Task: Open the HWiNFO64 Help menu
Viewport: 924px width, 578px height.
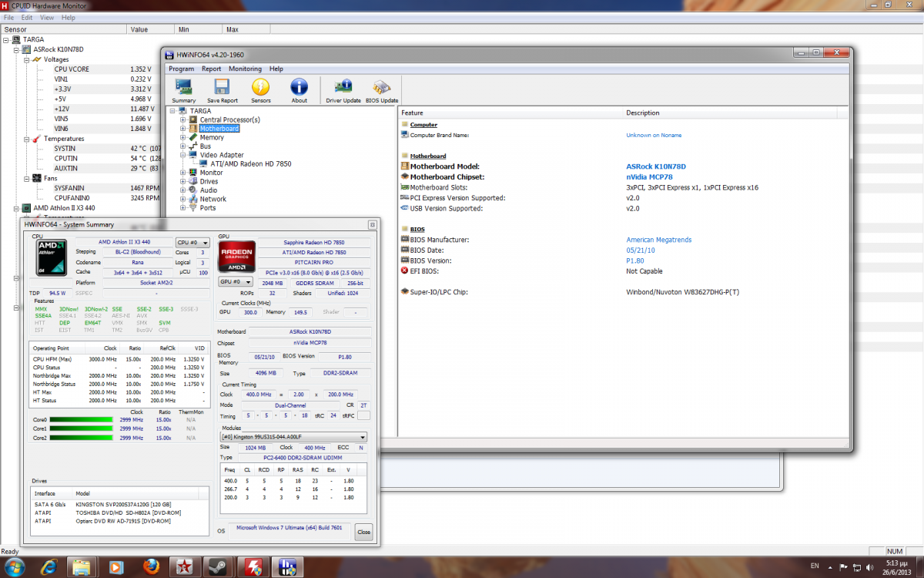Action: click(276, 69)
